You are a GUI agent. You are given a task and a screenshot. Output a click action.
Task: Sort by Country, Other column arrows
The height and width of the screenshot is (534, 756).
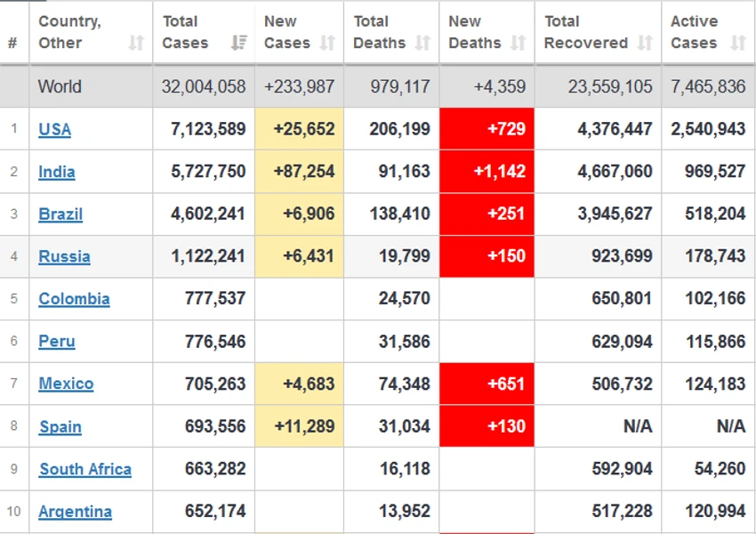click(136, 43)
